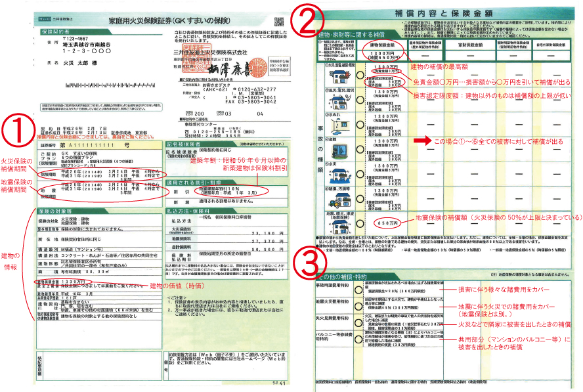Click the fax number 03-5805-3042

[257, 102]
